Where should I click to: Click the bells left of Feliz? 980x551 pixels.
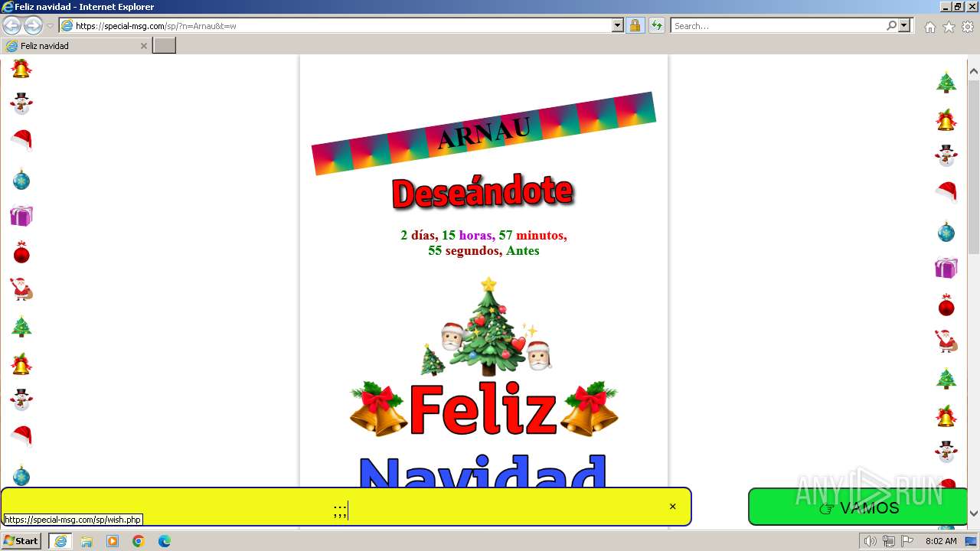click(x=378, y=409)
